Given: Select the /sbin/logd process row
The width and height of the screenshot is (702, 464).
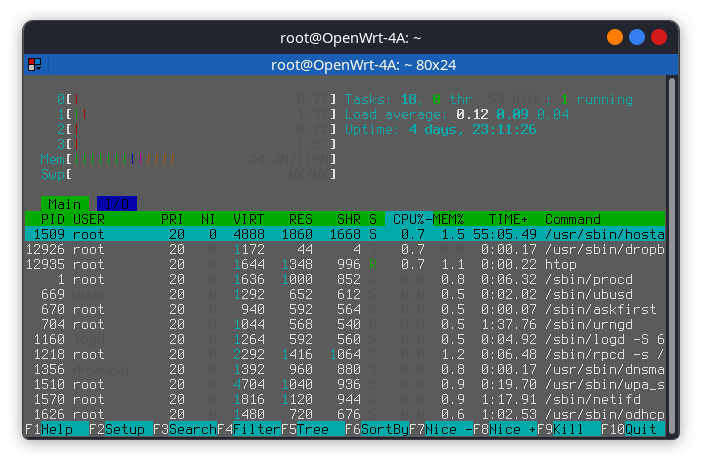Looking at the screenshot, I should [x=345, y=339].
